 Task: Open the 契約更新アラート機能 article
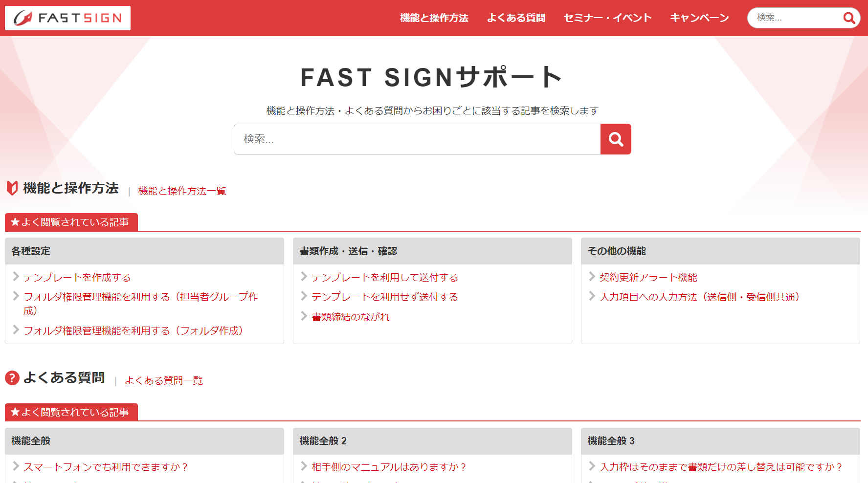[648, 278]
